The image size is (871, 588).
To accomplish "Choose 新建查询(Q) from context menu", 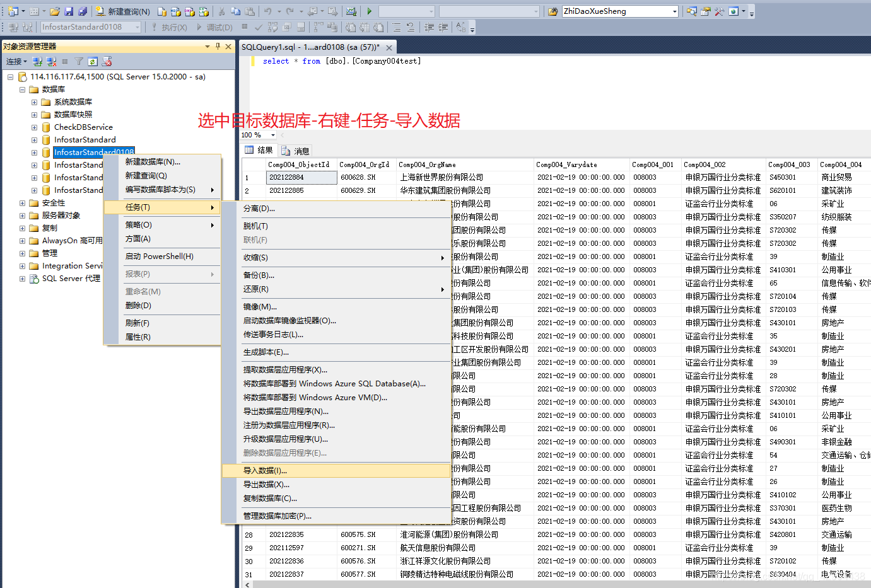I will click(163, 176).
